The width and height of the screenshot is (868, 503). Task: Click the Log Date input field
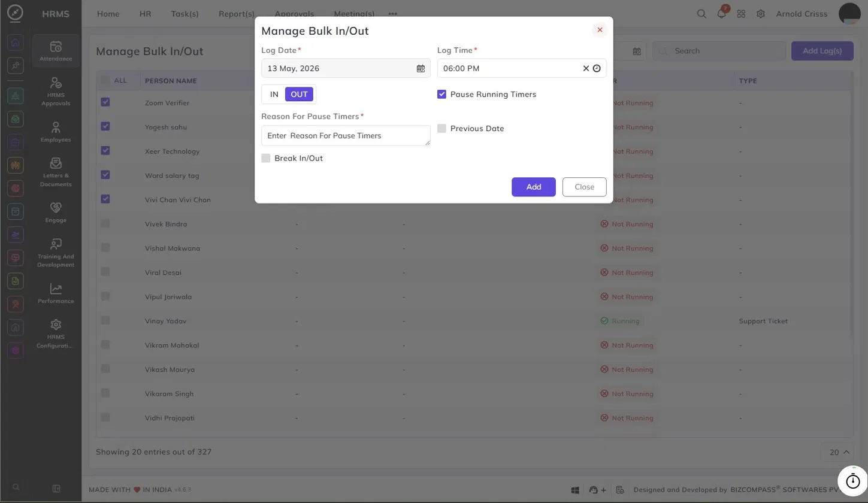346,68
